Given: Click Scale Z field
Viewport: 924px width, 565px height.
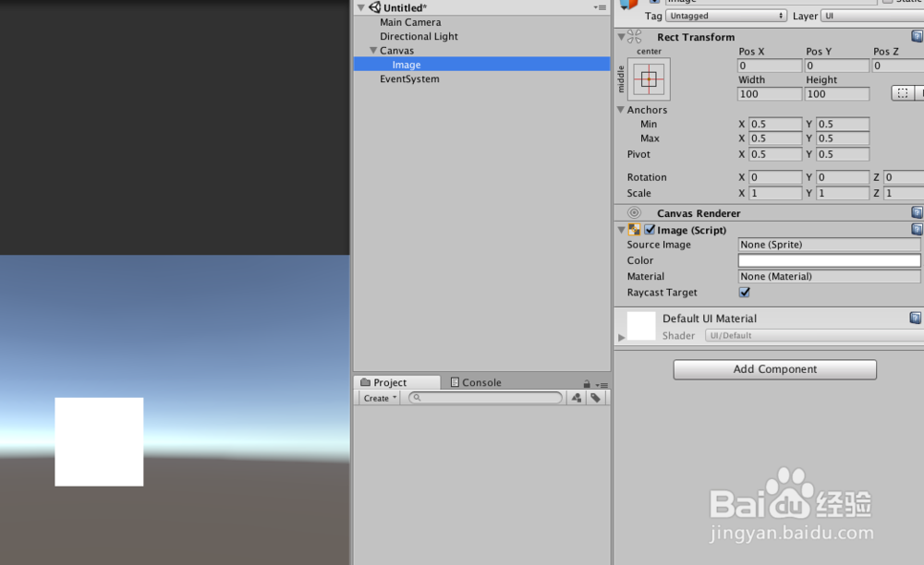Looking at the screenshot, I should coord(904,193).
